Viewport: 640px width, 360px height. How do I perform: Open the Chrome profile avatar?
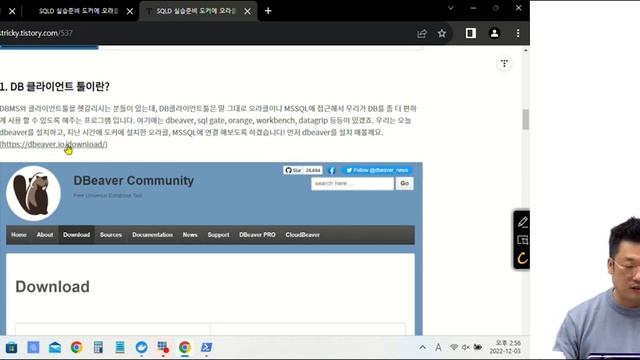coord(494,33)
